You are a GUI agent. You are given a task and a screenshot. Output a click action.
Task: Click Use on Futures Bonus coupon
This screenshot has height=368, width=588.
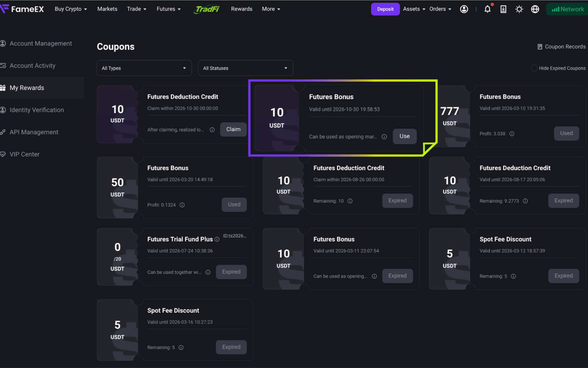[x=405, y=136]
